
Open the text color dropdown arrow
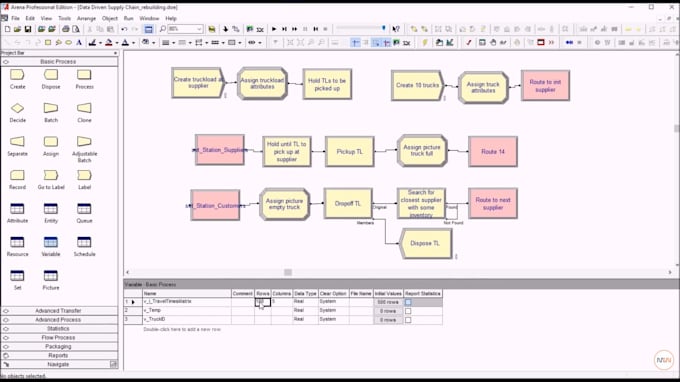[x=133, y=42]
